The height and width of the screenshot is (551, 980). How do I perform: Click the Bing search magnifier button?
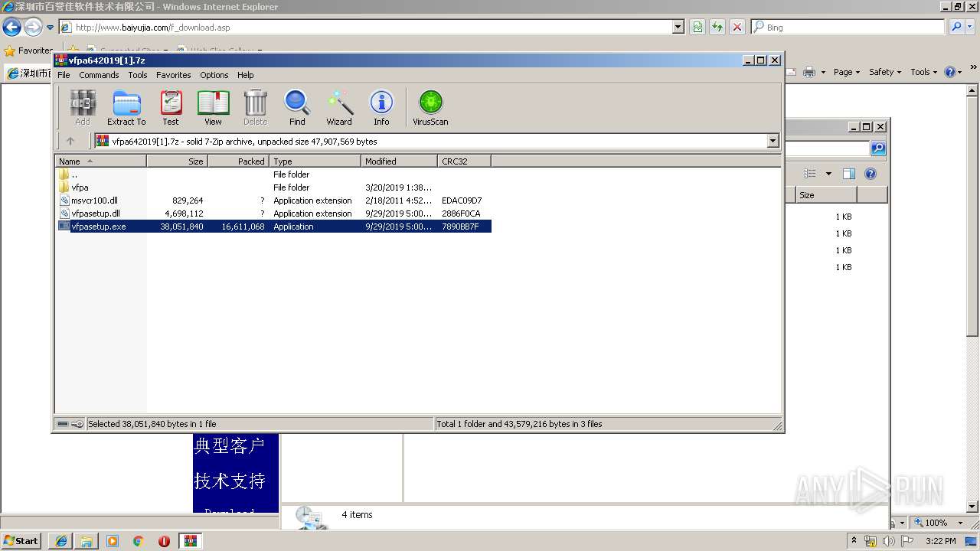pyautogui.click(x=956, y=28)
